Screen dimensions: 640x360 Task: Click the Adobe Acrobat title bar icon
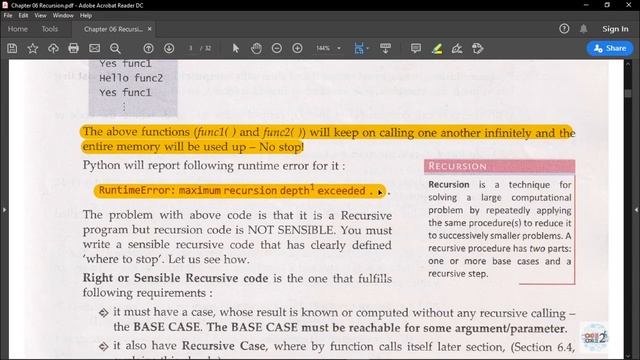point(5,5)
